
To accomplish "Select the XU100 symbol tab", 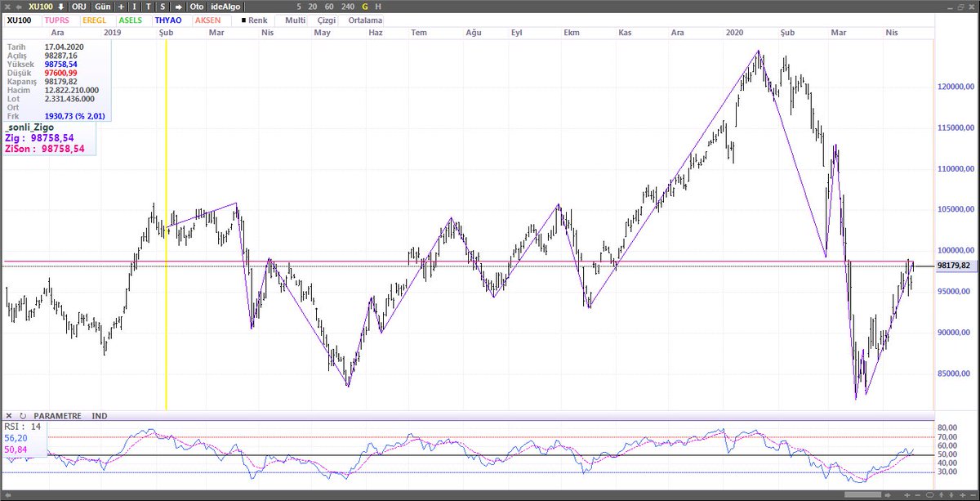I will (20, 20).
